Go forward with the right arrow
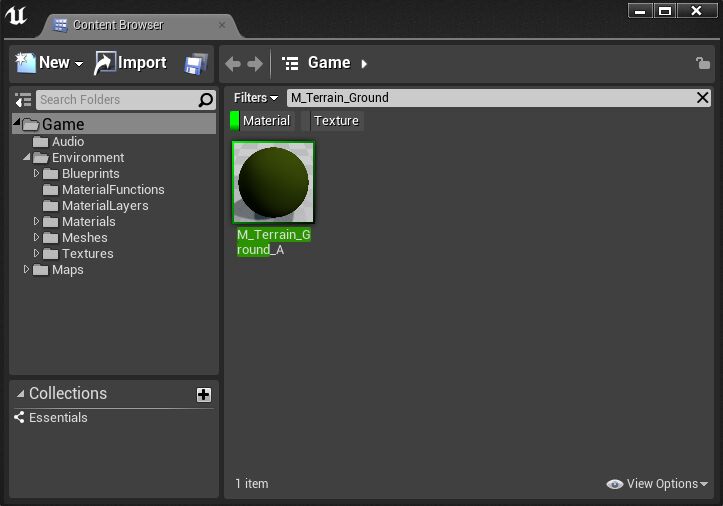This screenshot has height=506, width=723. pos(255,64)
